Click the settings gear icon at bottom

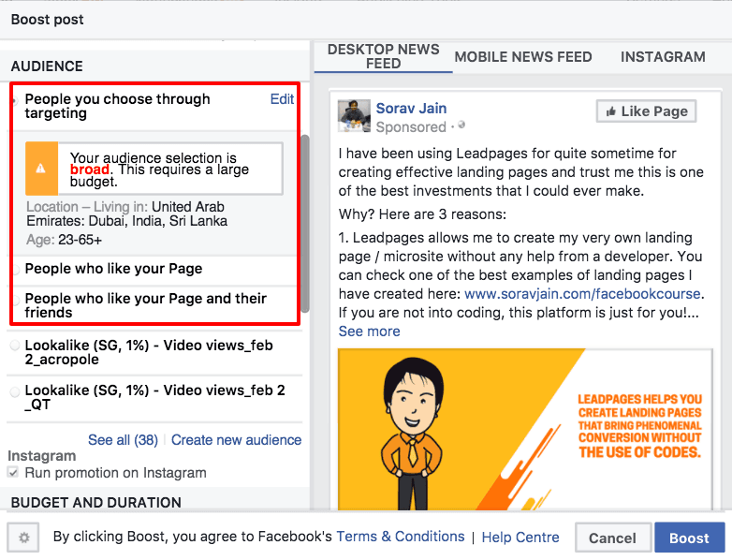click(23, 538)
